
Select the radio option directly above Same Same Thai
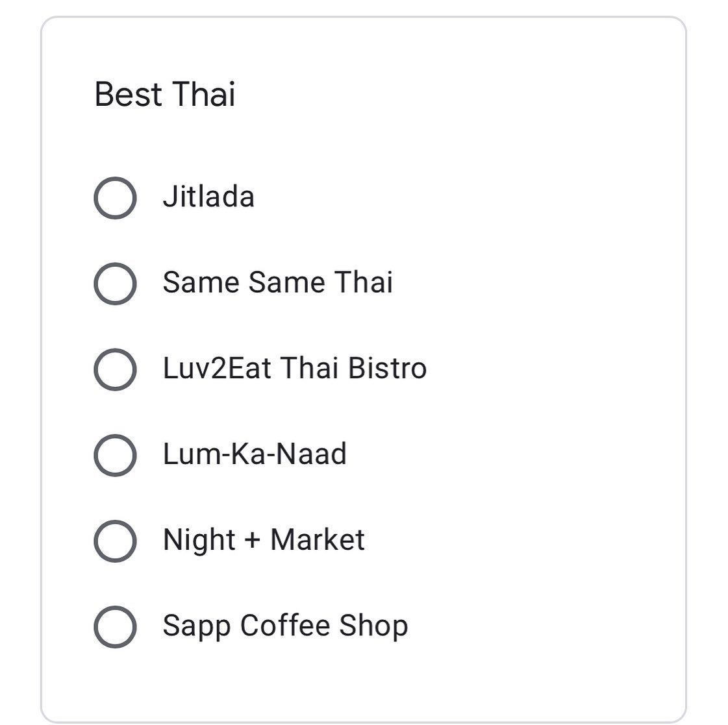pos(115,197)
